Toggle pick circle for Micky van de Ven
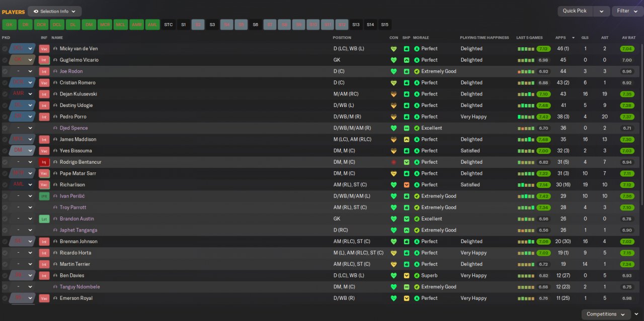Screen dimensions: 644x321 [5, 49]
